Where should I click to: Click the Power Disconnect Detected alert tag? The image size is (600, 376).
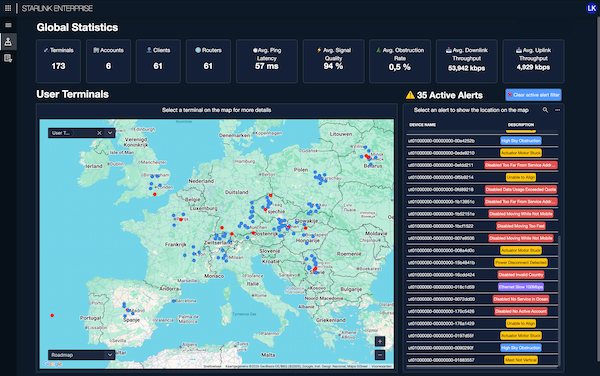pyautogui.click(x=520, y=262)
